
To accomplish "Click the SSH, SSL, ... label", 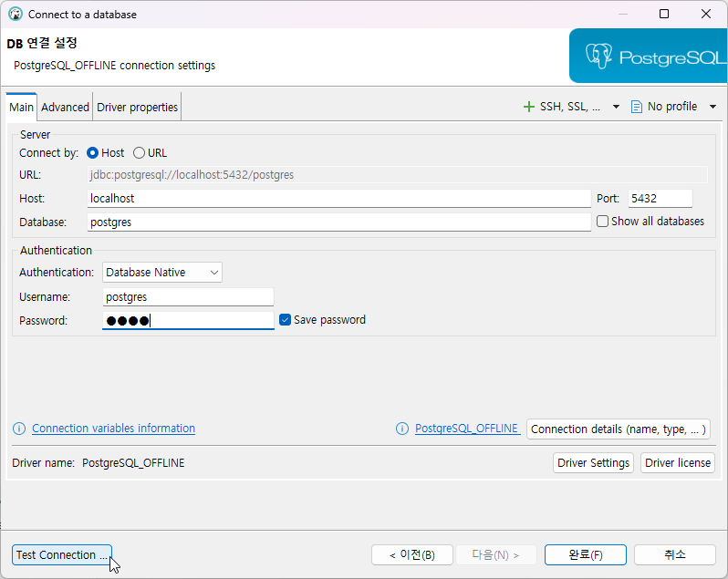I will (x=569, y=107).
